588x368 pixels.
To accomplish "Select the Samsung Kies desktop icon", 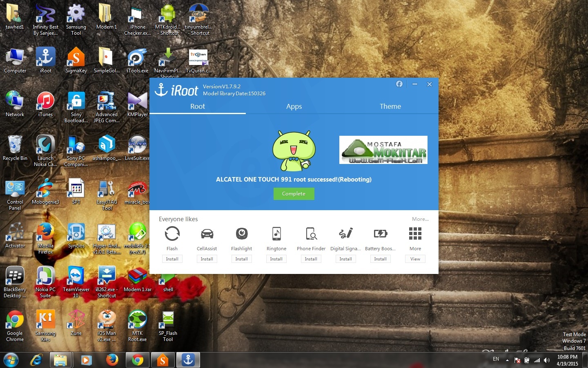I will pyautogui.click(x=46, y=326).
